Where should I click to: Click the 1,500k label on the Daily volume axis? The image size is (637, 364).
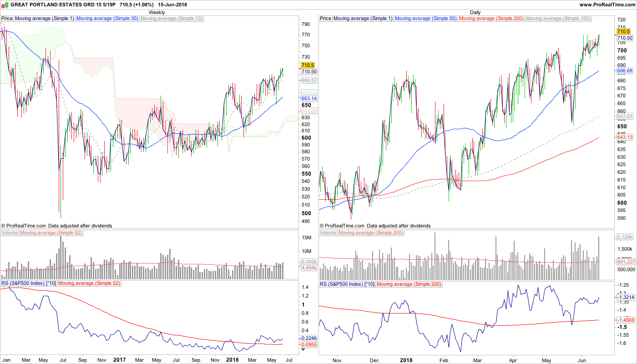click(x=624, y=249)
